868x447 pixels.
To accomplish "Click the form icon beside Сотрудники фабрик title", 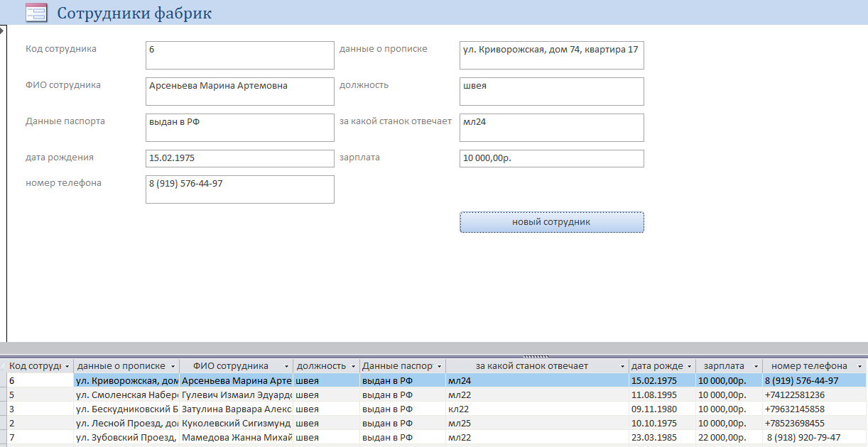I will [36, 12].
